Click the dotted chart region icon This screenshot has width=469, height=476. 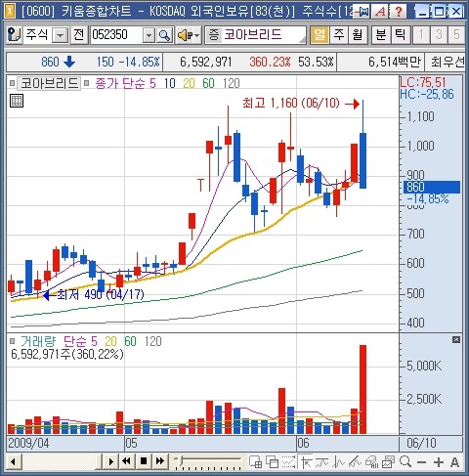[288, 461]
